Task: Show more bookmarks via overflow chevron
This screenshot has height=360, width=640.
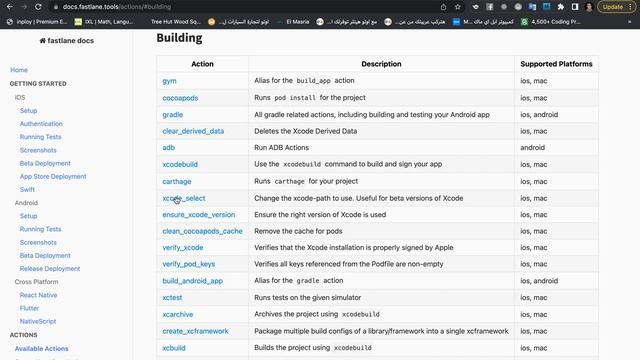Action: [x=629, y=22]
